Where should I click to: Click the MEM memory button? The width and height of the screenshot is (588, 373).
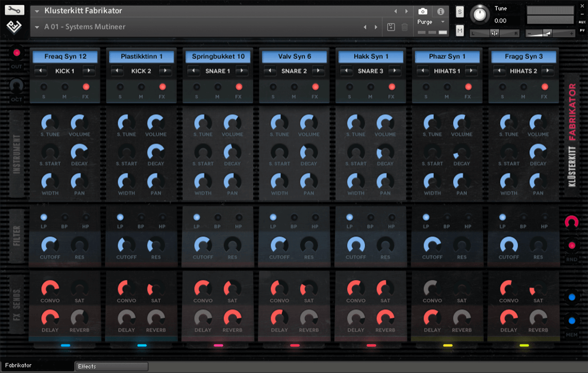[571, 321]
